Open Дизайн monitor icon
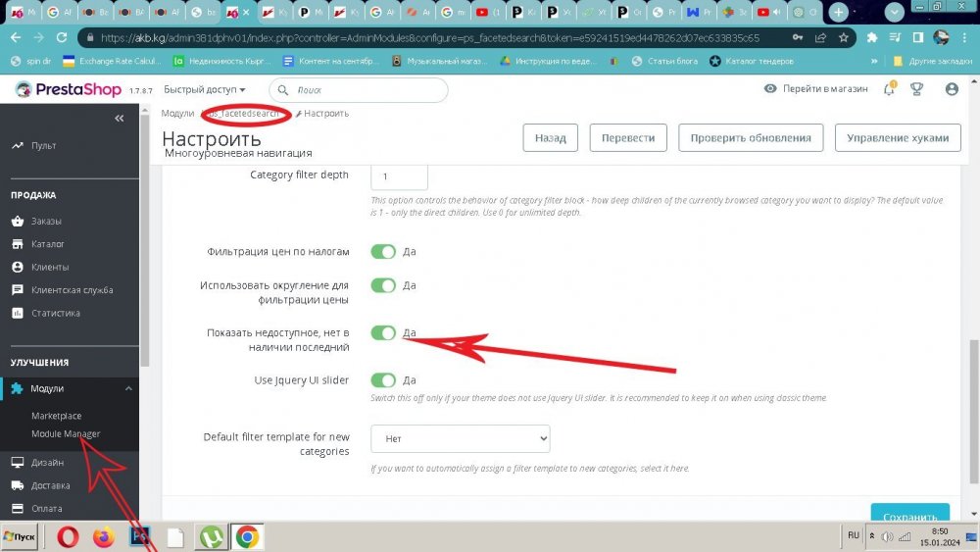980x552 pixels. tap(18, 463)
